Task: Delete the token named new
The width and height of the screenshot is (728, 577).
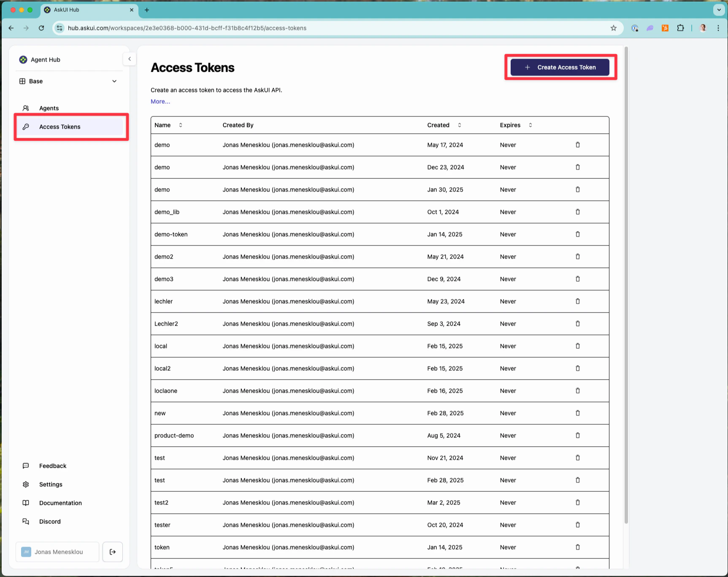Action: point(578,413)
